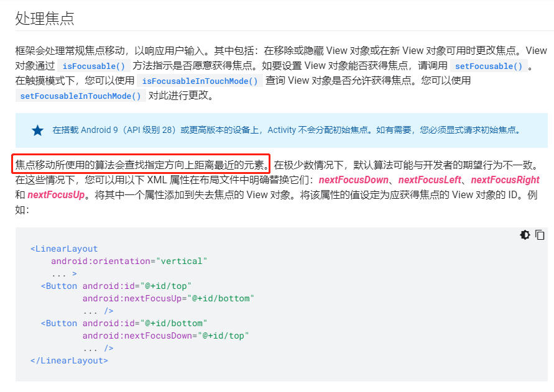
Task: Click the nextFocusLeft attribute text
Action: (430, 180)
